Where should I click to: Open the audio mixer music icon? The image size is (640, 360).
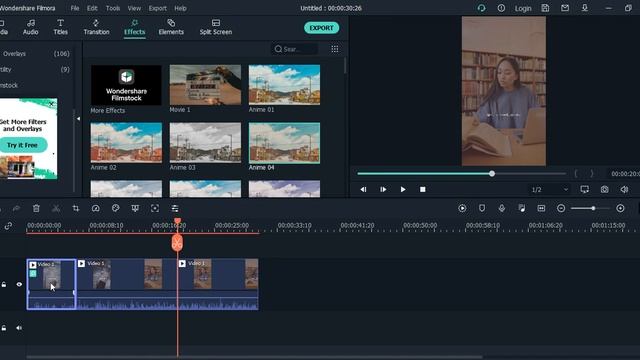[x=522, y=209]
